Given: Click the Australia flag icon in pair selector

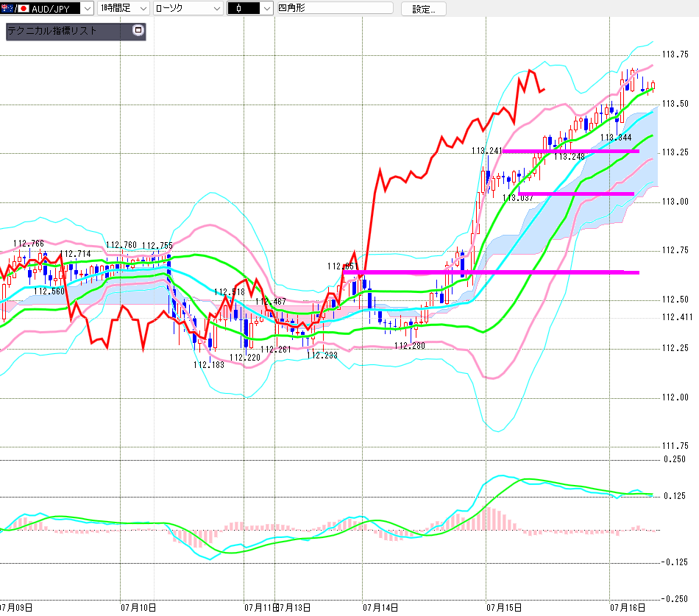Looking at the screenshot, I should 7,8.
